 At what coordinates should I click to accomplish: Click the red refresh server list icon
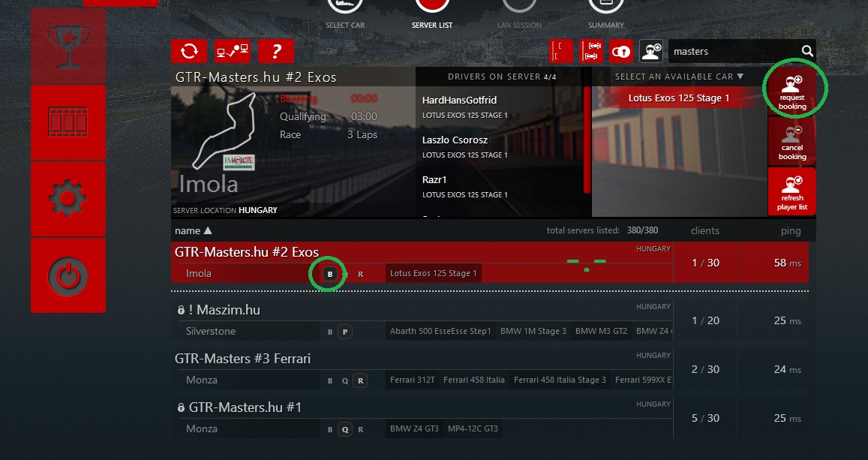click(x=189, y=51)
